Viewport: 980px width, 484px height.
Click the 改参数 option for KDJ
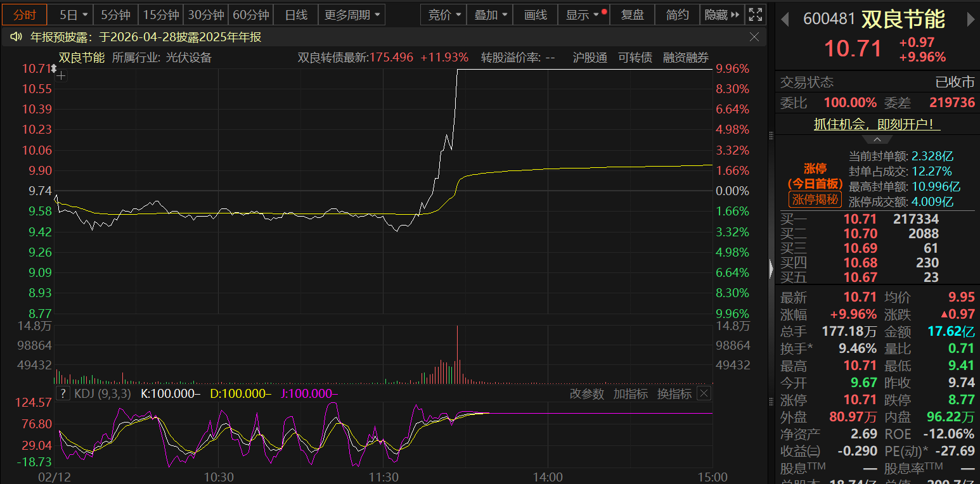587,393
